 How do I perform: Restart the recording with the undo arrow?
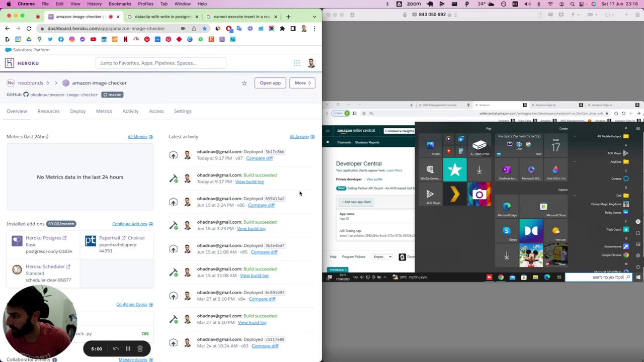[116, 348]
